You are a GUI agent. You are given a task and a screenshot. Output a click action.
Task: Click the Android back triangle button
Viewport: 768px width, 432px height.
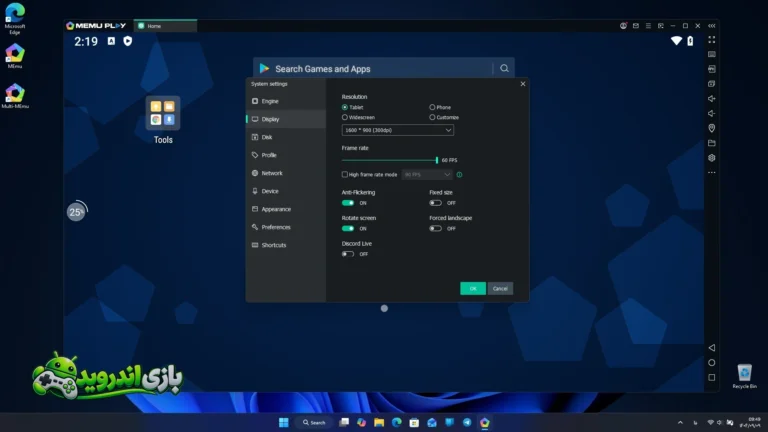click(712, 348)
